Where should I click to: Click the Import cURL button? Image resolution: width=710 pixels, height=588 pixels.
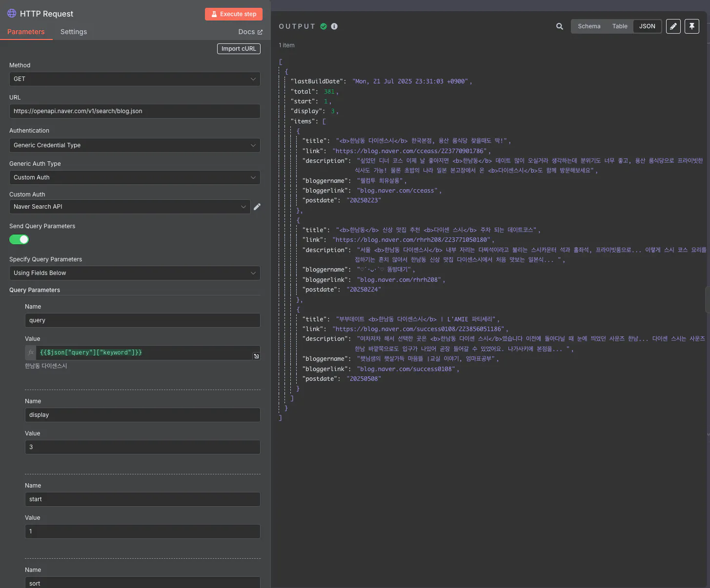(239, 49)
